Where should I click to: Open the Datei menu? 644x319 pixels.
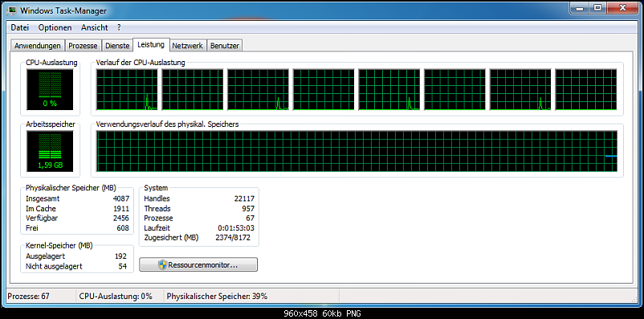[x=20, y=27]
